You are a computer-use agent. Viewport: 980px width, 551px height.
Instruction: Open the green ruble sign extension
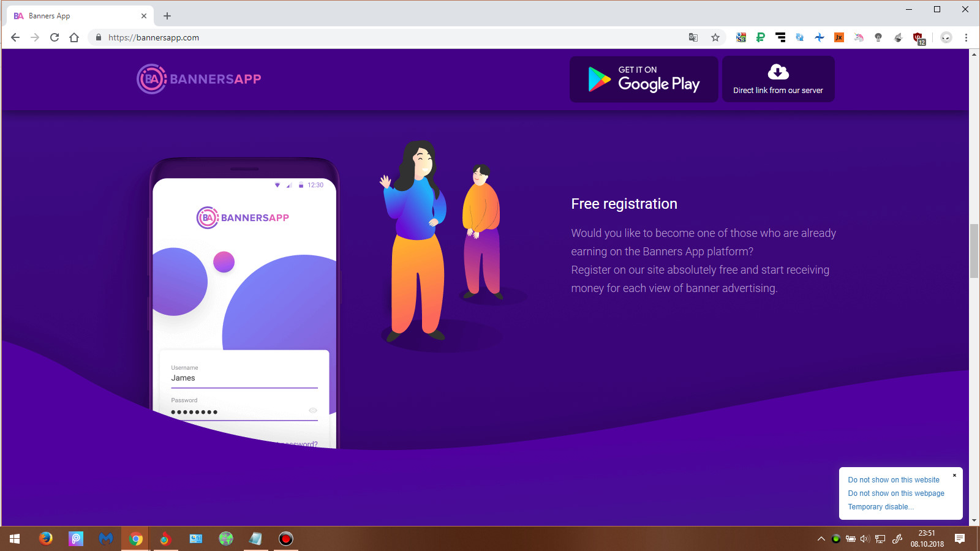pos(761,37)
